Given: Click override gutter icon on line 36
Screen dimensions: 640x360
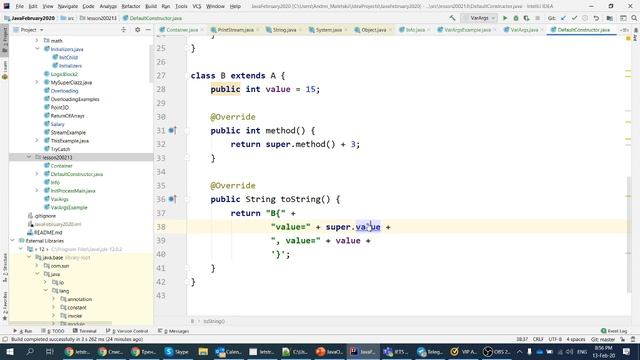Looking at the screenshot, I should pyautogui.click(x=172, y=199).
